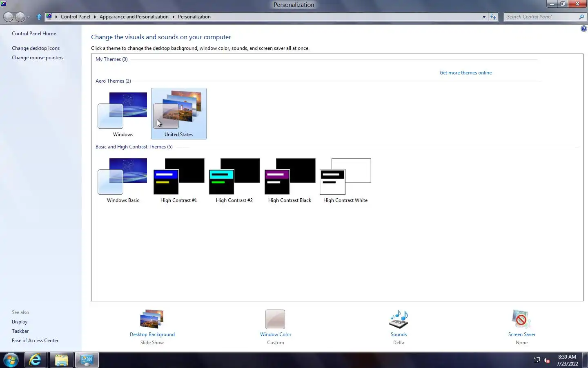Click the address bar Refresh button
Image resolution: width=588 pixels, height=368 pixels.
pos(493,17)
